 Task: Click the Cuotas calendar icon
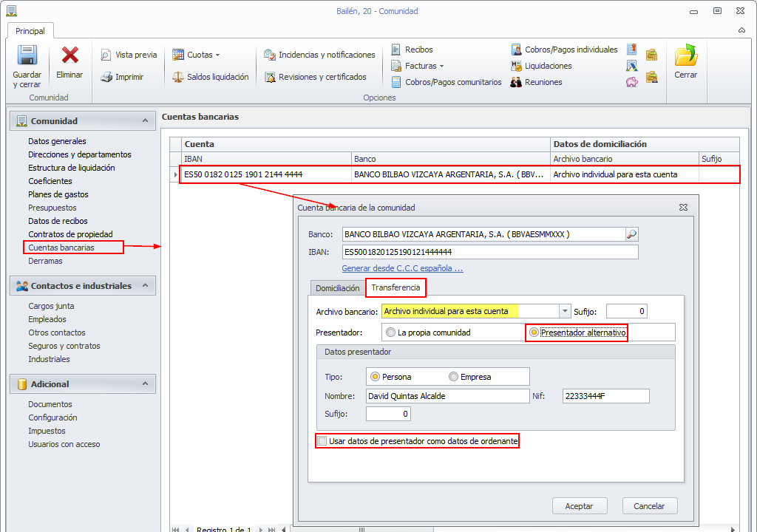click(x=178, y=55)
